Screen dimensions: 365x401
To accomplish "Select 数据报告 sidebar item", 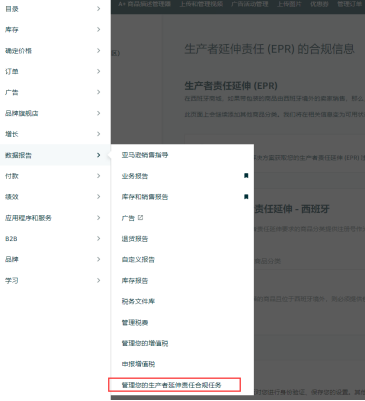I will click(18, 155).
